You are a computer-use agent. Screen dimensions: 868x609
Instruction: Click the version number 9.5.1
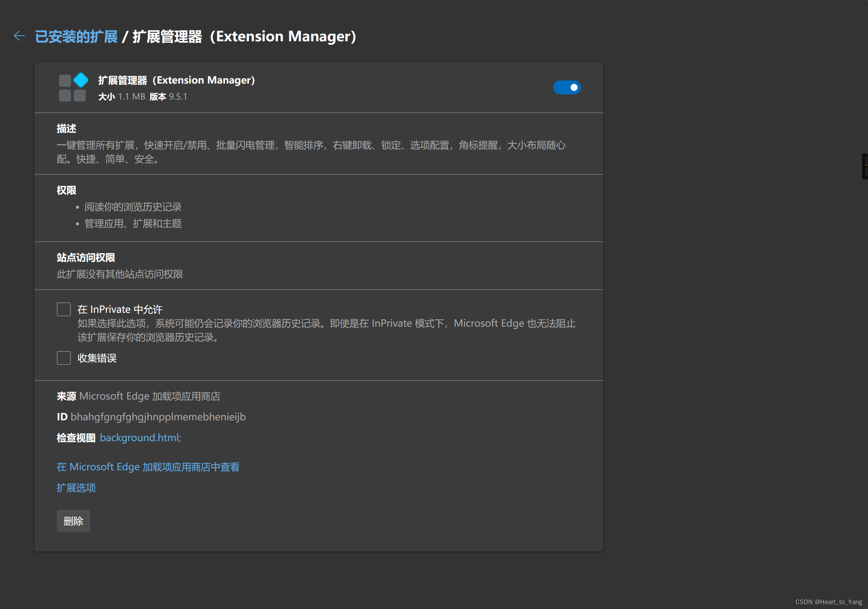point(178,97)
